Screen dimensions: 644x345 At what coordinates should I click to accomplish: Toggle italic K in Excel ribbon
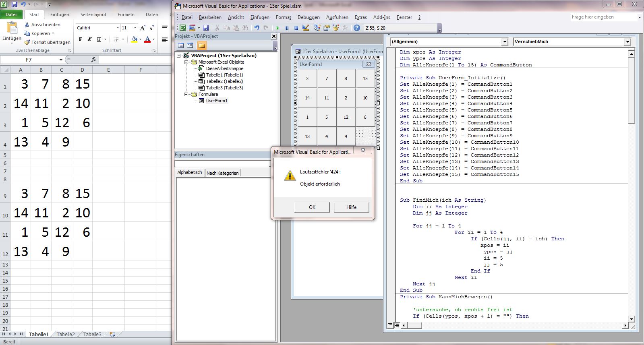pos(89,39)
